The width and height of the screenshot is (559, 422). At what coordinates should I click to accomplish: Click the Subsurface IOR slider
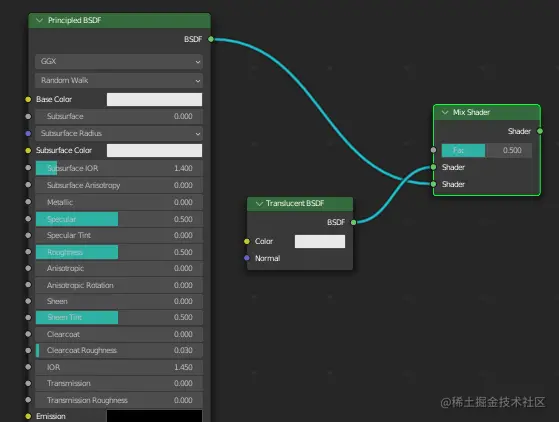pyautogui.click(x=119, y=168)
